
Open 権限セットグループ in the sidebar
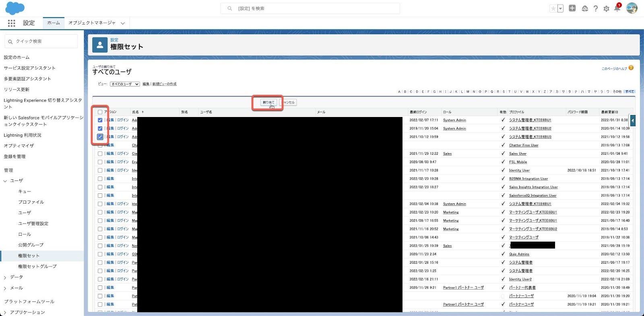(37, 266)
